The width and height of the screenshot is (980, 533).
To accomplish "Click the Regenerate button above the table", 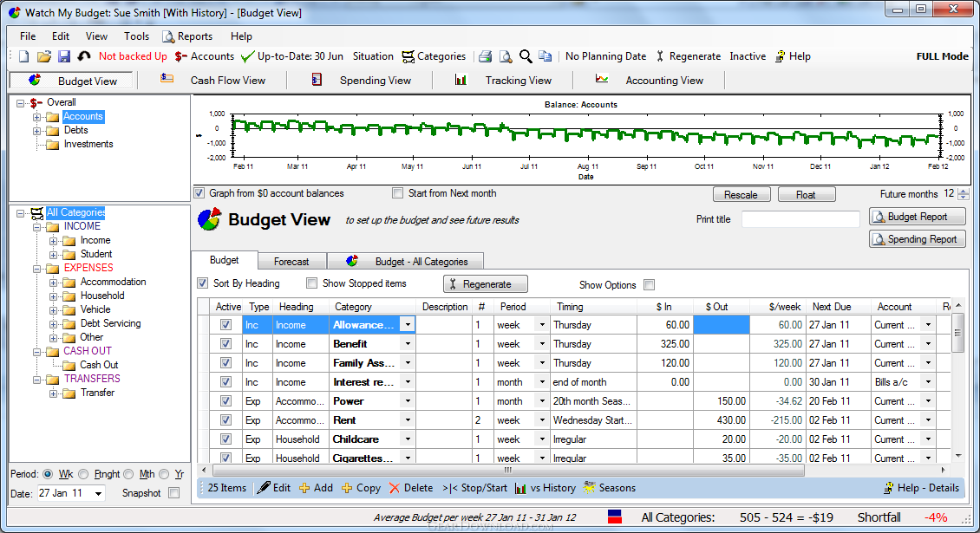I will click(486, 284).
